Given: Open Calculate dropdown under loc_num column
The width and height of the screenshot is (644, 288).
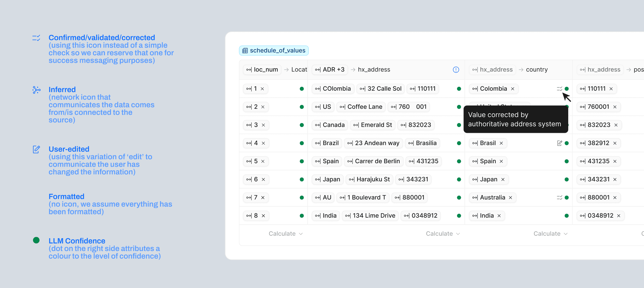Looking at the screenshot, I should click(x=285, y=234).
